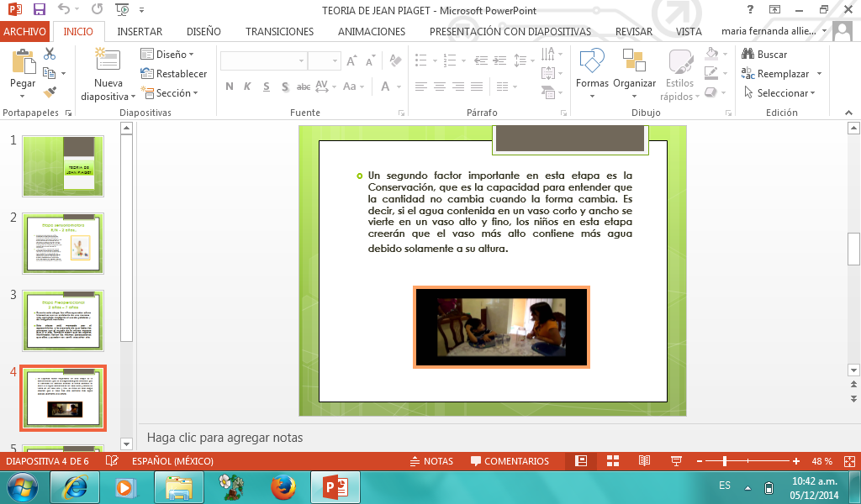The height and width of the screenshot is (504, 861).
Task: Start slideshow from status bar icon
Action: coord(676,461)
